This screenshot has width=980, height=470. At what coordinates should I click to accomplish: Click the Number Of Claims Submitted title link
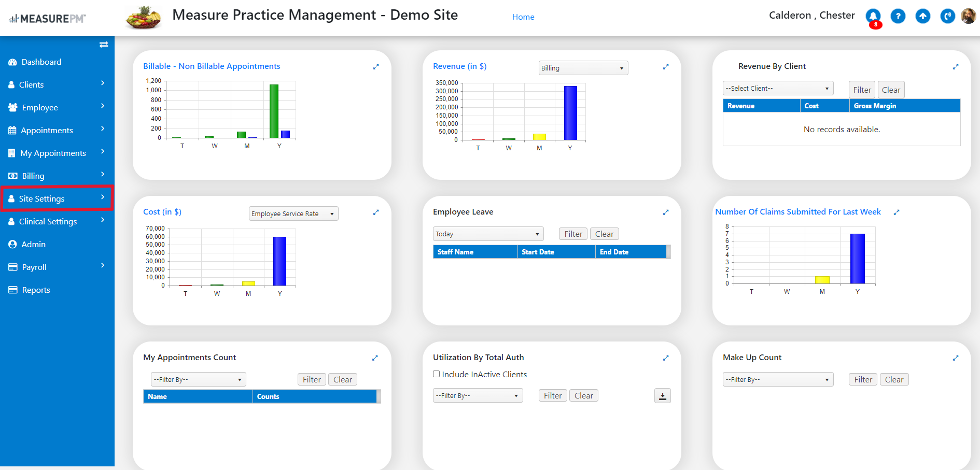(798, 212)
